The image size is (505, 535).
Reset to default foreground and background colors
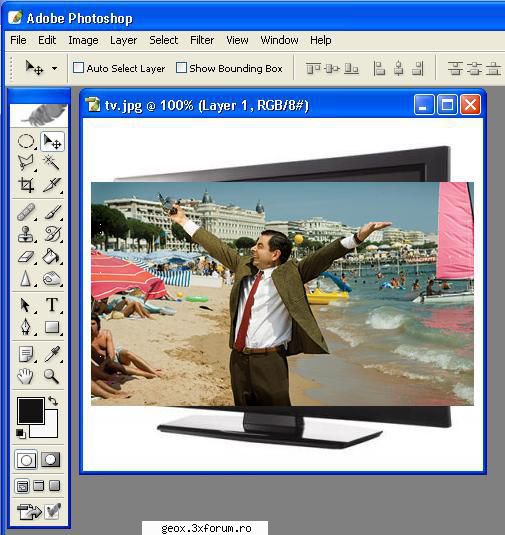20,433
